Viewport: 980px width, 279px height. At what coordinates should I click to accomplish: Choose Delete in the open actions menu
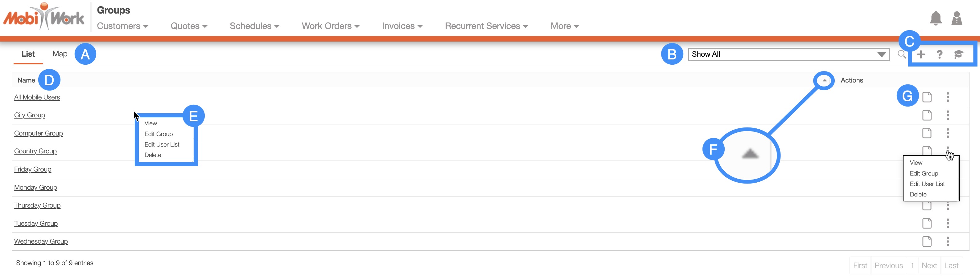point(918,195)
